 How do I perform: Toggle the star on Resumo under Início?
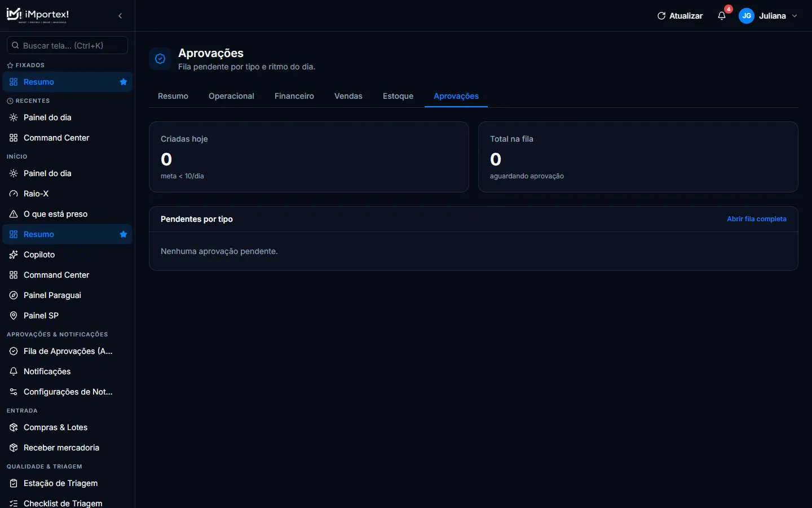point(123,234)
